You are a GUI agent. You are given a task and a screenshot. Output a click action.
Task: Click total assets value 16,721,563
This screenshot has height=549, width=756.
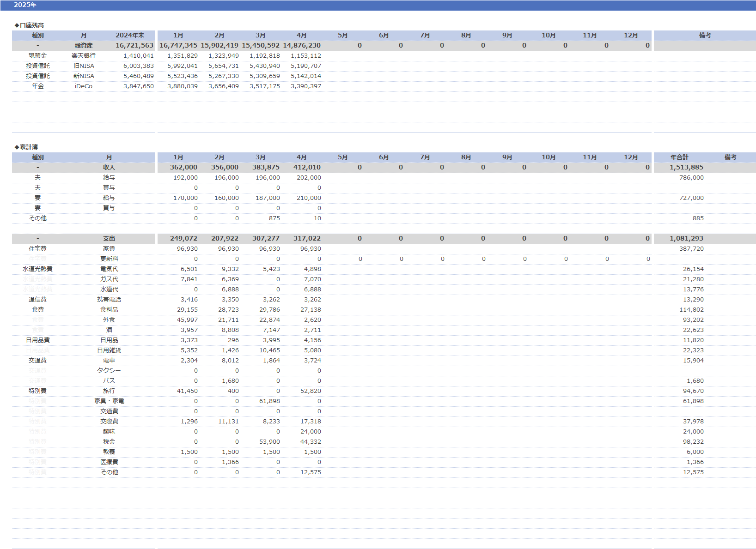point(134,46)
